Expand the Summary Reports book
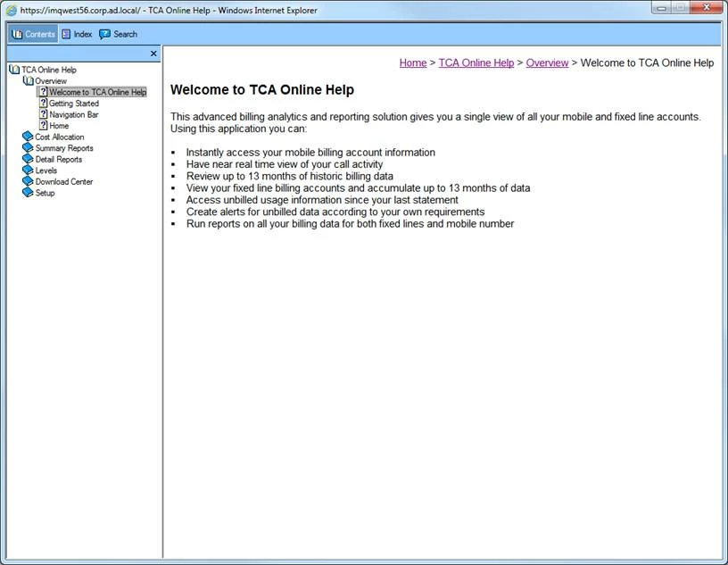This screenshot has height=565, width=728. [x=28, y=148]
